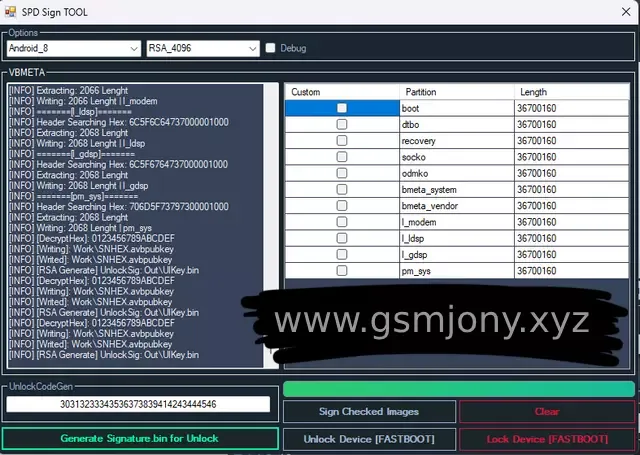Check the boot partition checkbox

click(342, 108)
